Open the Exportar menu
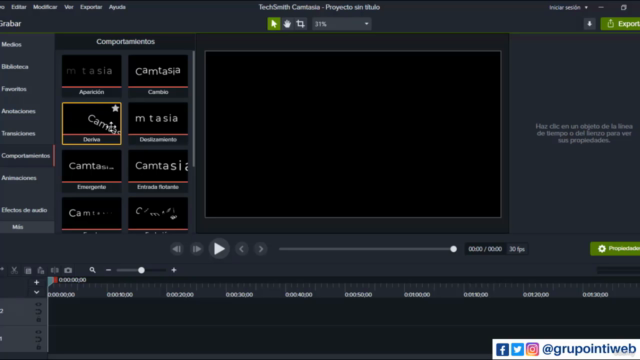Screen dimensions: 640x360 [91, 7]
